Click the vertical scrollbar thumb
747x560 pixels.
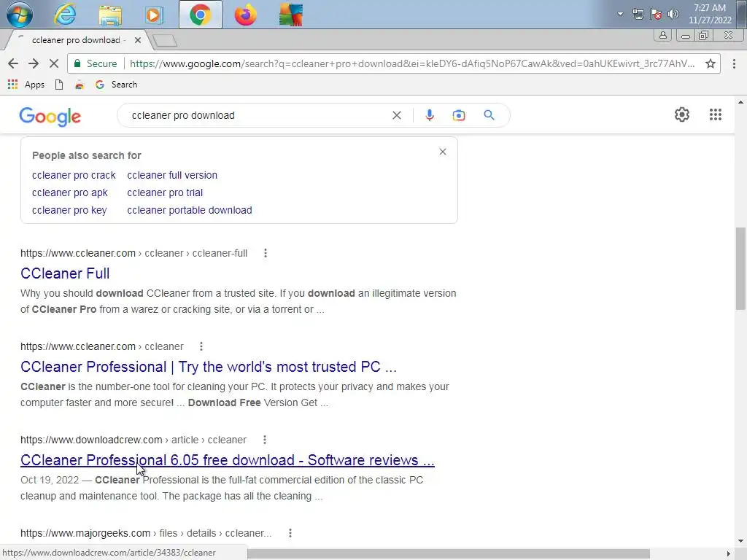[x=740, y=268]
